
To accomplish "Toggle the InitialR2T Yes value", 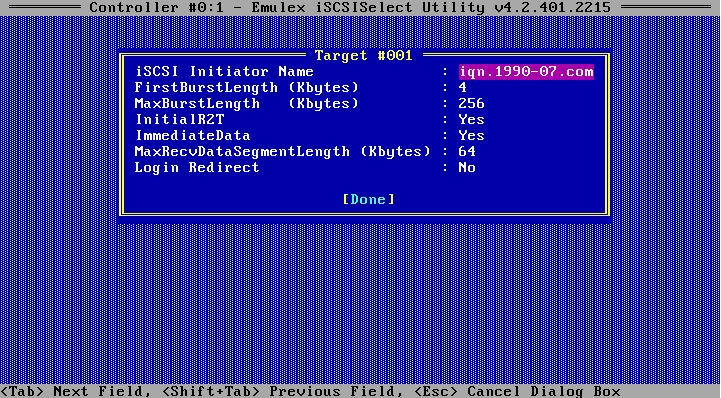I will 471,119.
